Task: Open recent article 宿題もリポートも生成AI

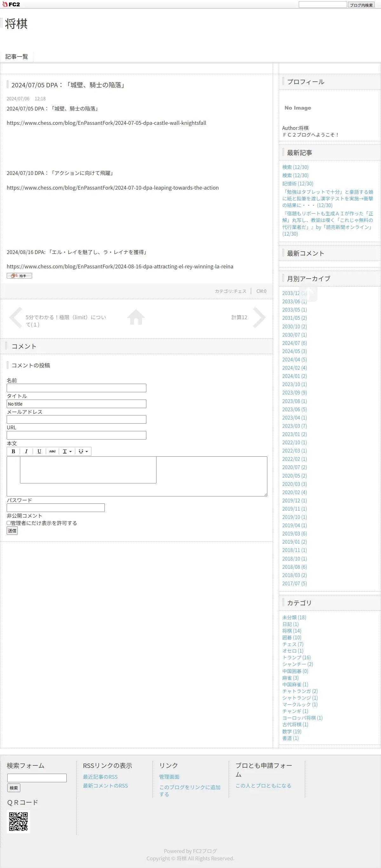Action: pos(328,223)
